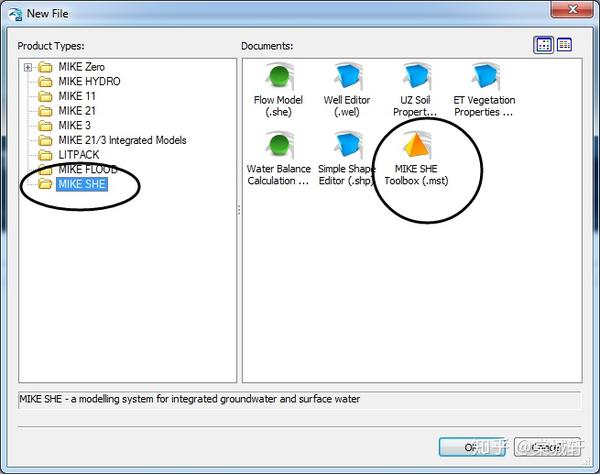Select the MIKE FLOOD product type
The width and height of the screenshot is (600, 474).
click(88, 169)
